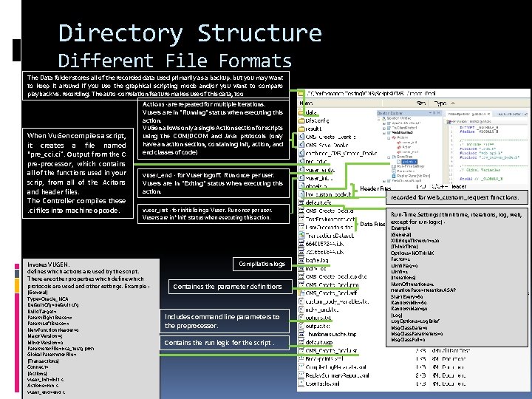Click the logfile.log file icon

[x=301, y=260]
